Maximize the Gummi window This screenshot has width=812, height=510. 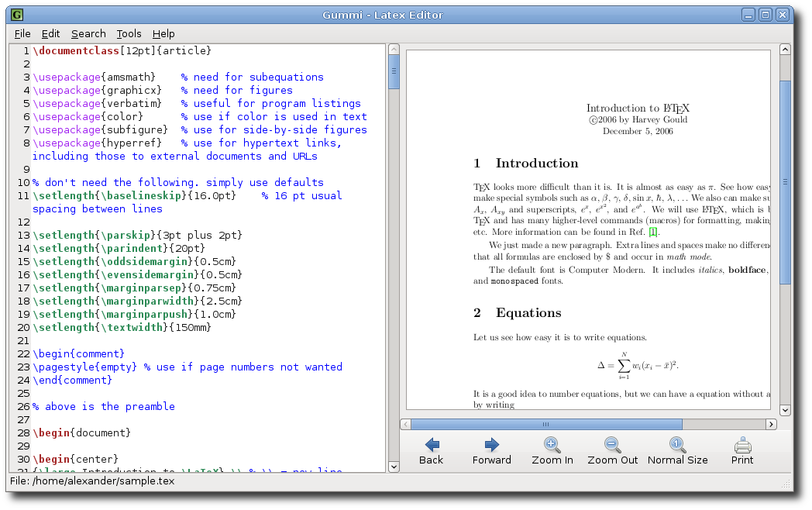click(x=766, y=15)
